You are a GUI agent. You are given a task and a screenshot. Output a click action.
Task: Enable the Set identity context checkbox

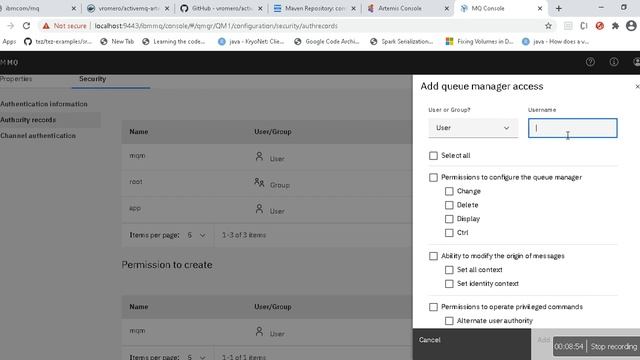(x=449, y=284)
